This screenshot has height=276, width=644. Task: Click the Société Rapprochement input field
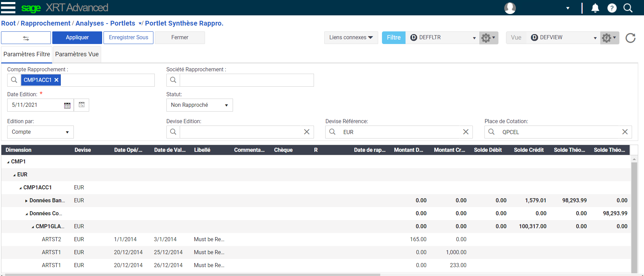[246, 80]
